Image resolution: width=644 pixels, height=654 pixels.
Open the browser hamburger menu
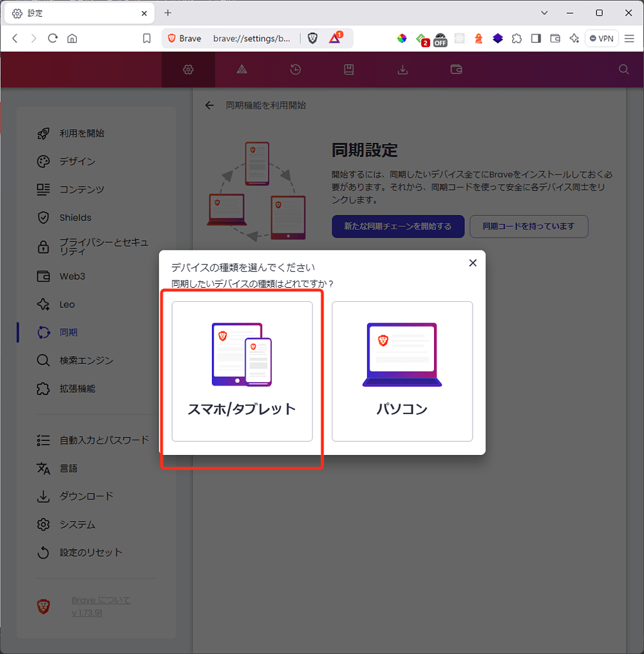629,39
